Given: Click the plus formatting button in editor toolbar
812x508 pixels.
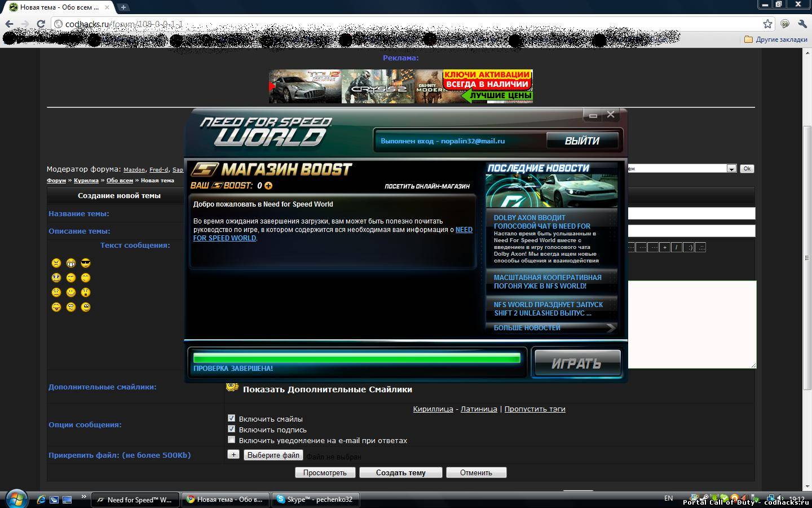Looking at the screenshot, I should point(664,247).
